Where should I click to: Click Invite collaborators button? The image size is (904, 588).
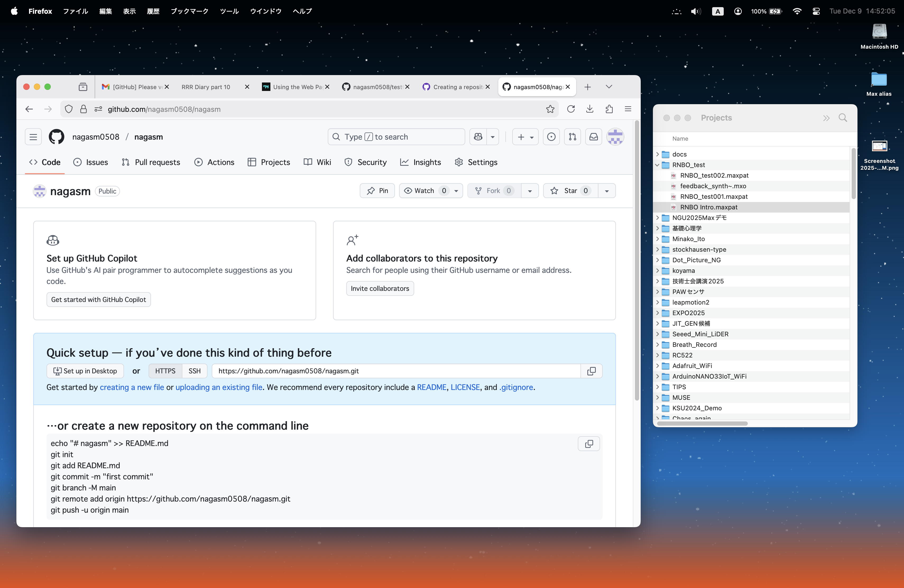point(380,289)
